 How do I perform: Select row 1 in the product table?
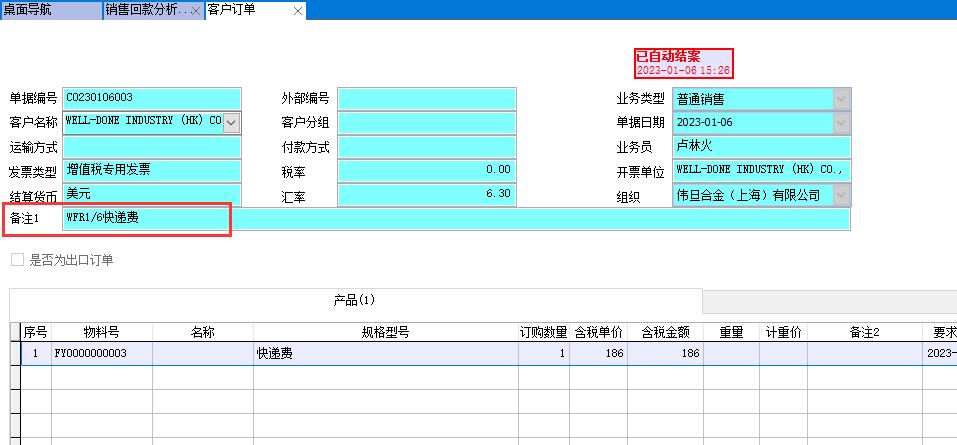[x=36, y=353]
